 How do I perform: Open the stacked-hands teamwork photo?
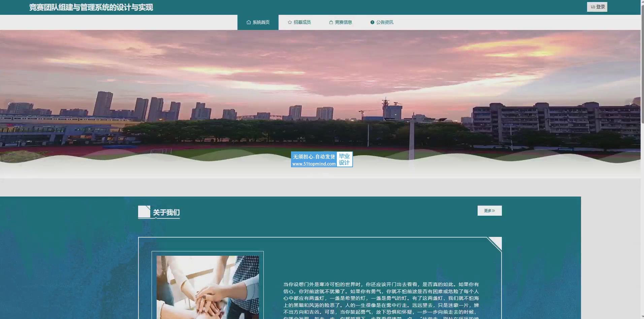click(x=207, y=287)
